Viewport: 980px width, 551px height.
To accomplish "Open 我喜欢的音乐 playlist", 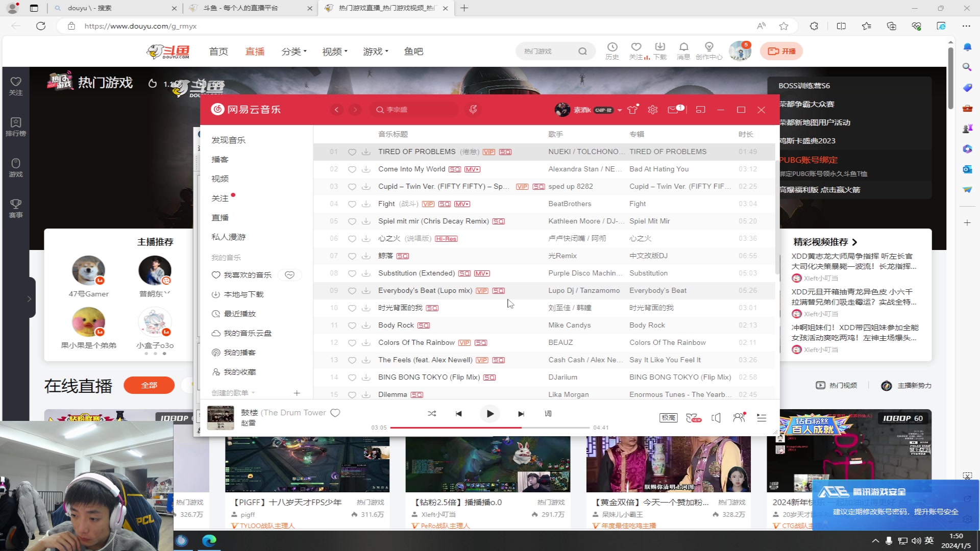I will tap(242, 275).
